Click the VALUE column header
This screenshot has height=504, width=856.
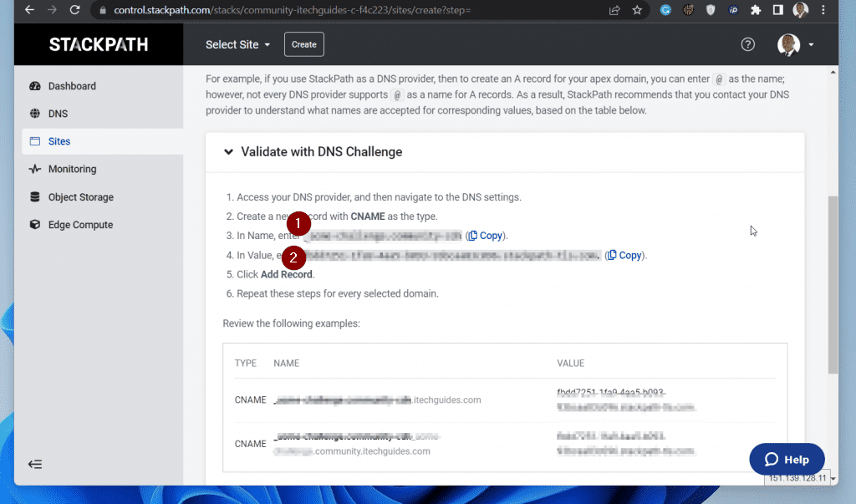570,363
